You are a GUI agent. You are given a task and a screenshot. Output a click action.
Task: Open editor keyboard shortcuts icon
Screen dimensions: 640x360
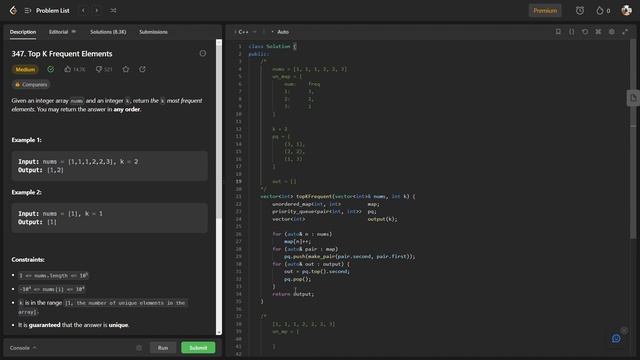pos(598,31)
